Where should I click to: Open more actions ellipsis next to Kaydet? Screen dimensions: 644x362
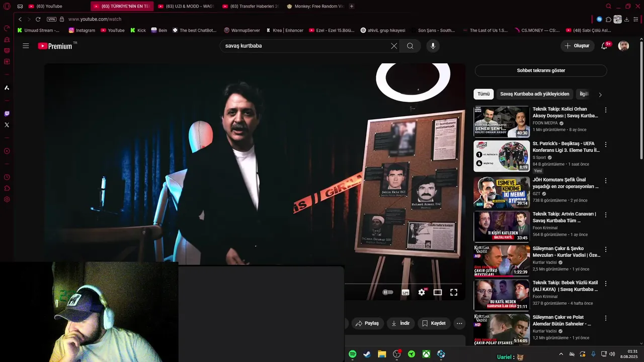click(459, 323)
